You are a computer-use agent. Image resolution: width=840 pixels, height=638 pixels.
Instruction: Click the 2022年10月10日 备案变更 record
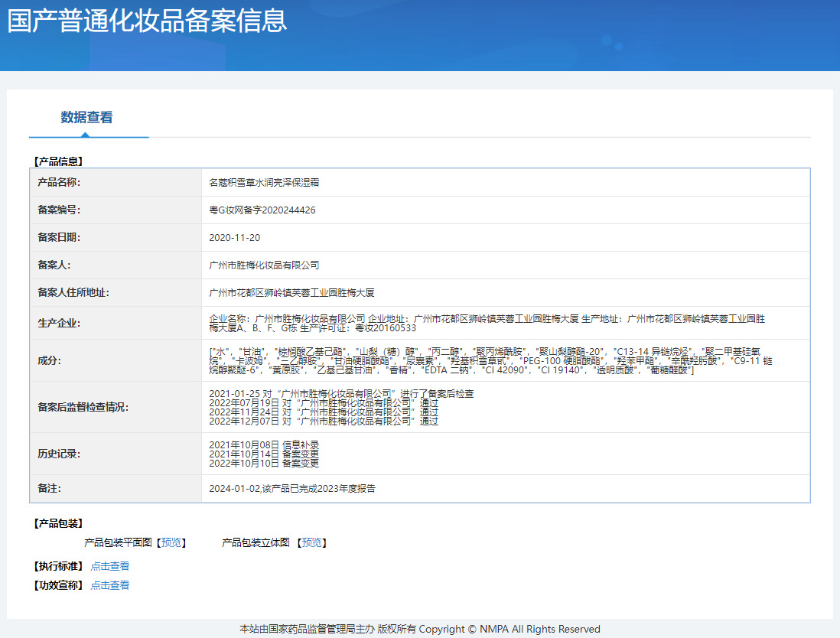click(x=264, y=463)
